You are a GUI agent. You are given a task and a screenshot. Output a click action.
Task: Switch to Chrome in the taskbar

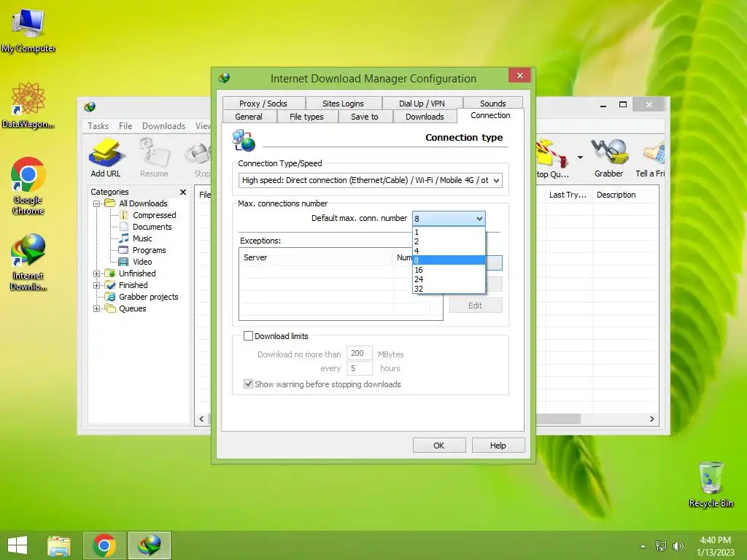(x=104, y=545)
